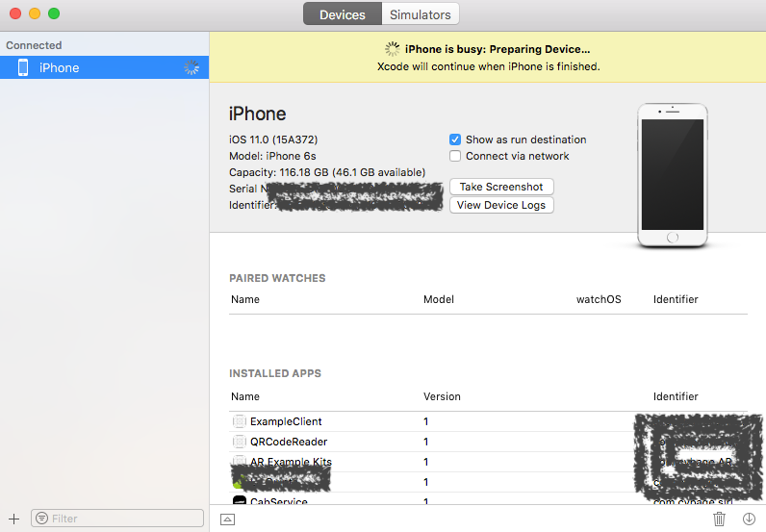
Task: Click the Connected section header
Action: pos(34,45)
